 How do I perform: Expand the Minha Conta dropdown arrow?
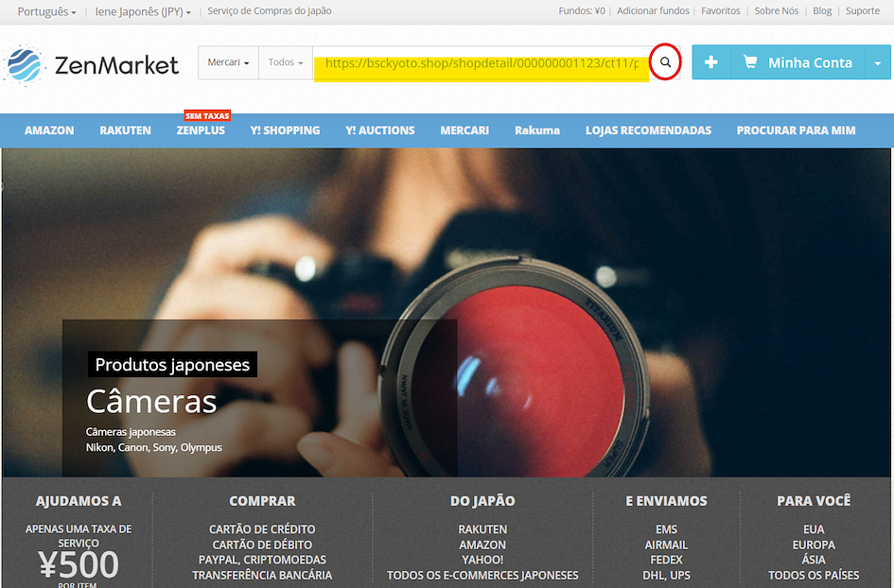tap(878, 62)
